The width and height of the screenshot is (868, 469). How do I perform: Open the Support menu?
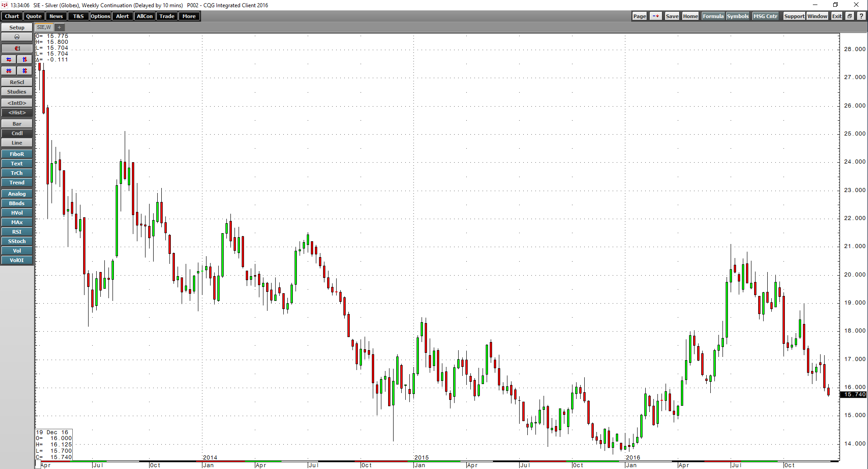(794, 16)
